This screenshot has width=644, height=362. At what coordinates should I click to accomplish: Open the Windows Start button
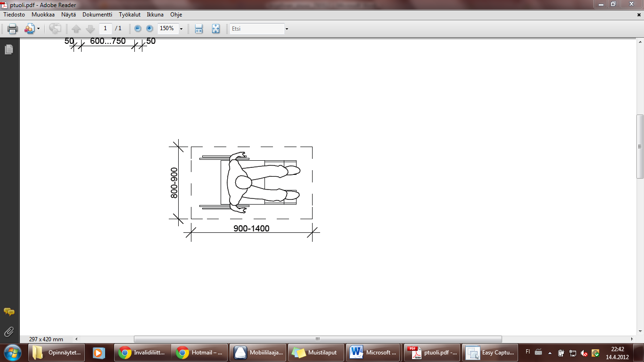tap(12, 353)
